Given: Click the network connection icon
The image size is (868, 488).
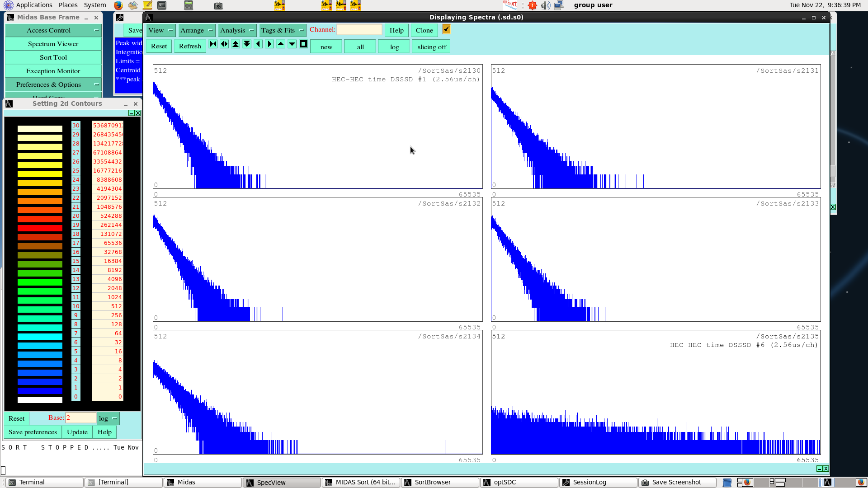Looking at the screenshot, I should tap(559, 5).
